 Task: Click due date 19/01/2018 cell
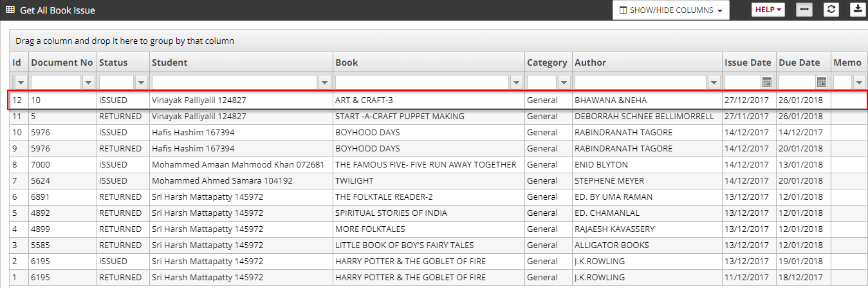(803, 261)
